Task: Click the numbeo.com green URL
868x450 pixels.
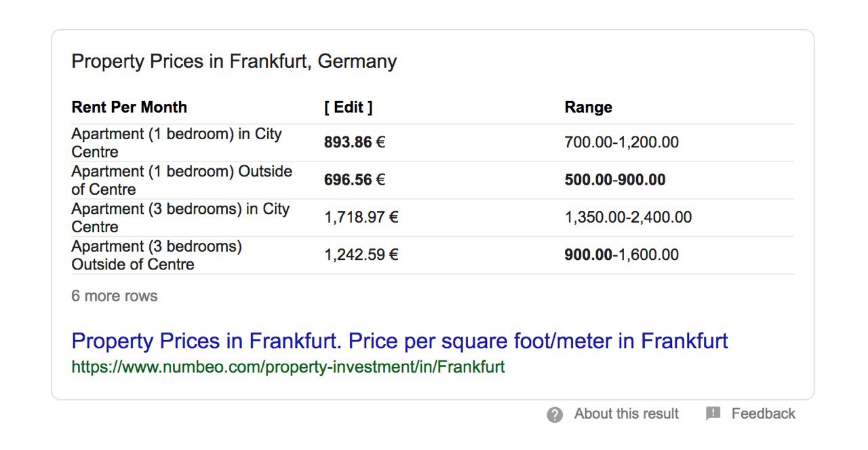Action: pos(288,367)
